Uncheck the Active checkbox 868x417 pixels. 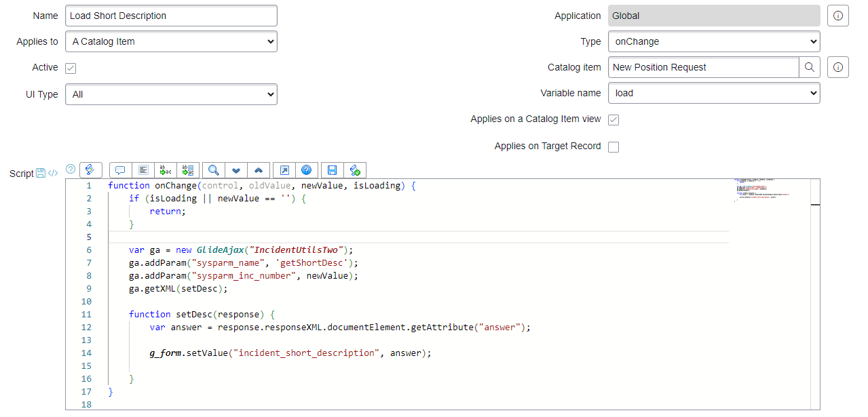tap(71, 68)
